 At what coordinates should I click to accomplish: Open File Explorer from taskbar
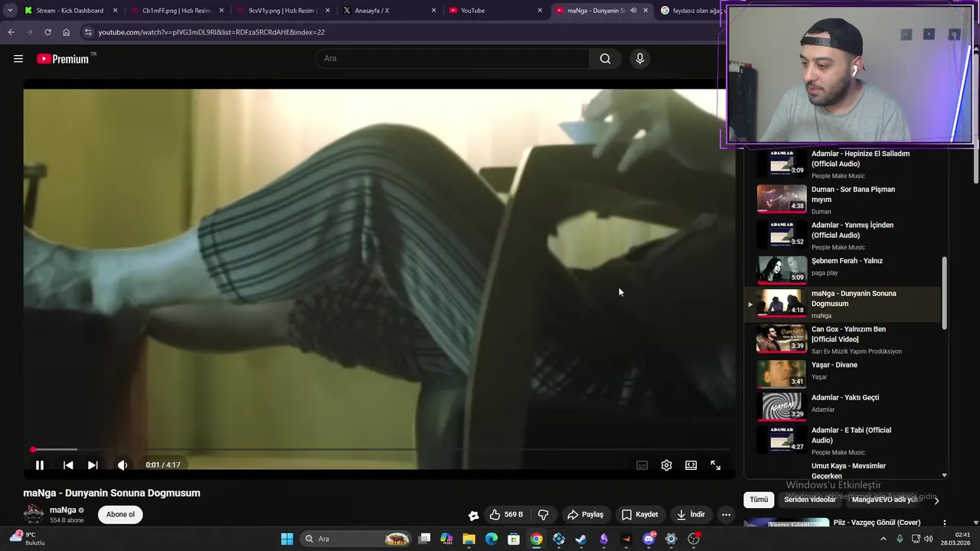pos(469,539)
